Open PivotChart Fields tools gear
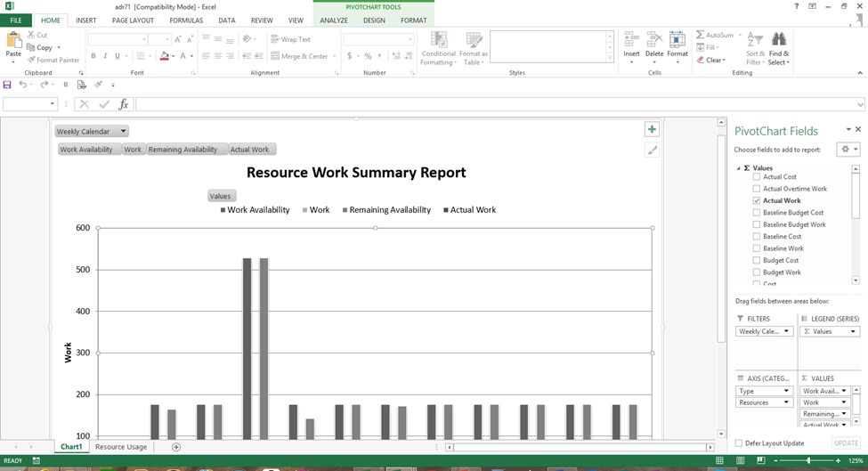868x471 pixels. tap(848, 149)
